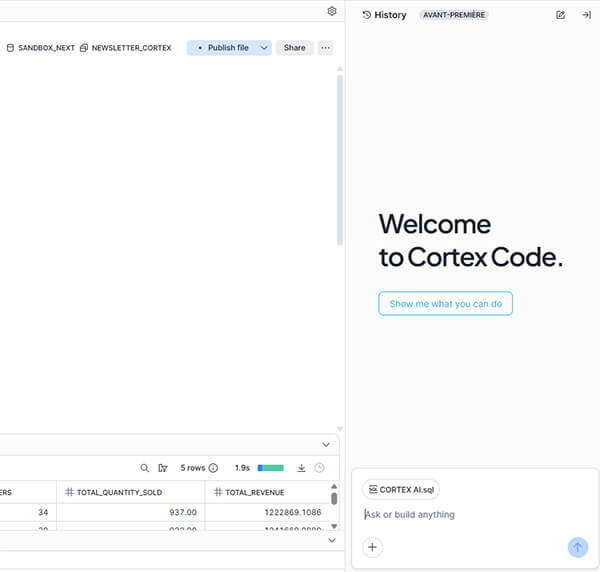This screenshot has height=572, width=600.
Task: Collapse the results panel chevron
Action: 325,444
